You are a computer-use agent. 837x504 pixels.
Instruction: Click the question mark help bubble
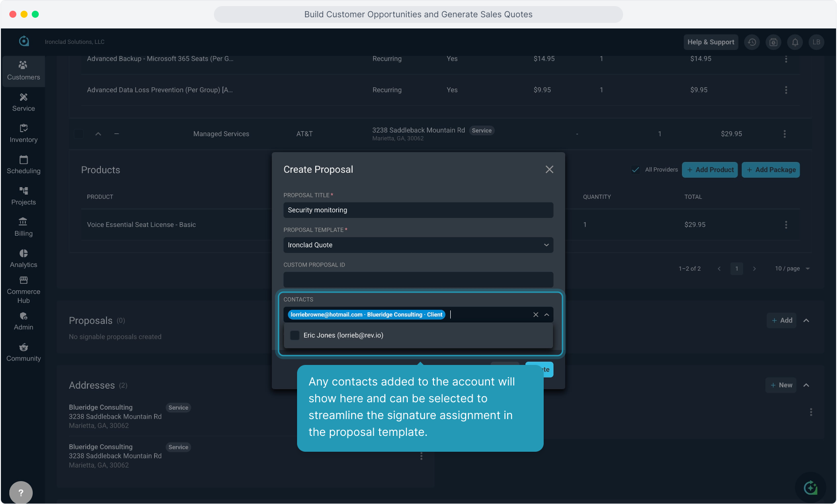[21, 492]
